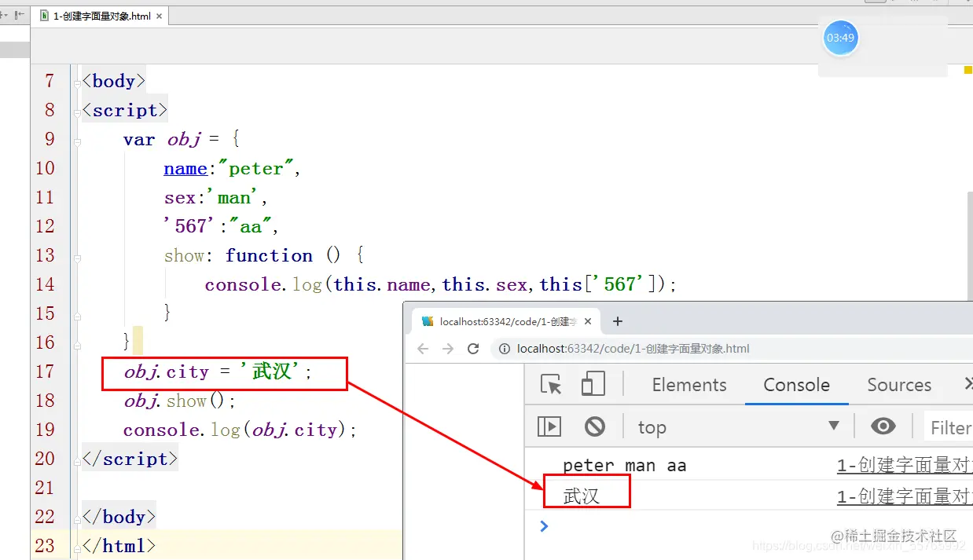The image size is (973, 560).
Task: Switch to the Sources tab in DevTools
Action: pos(899,385)
